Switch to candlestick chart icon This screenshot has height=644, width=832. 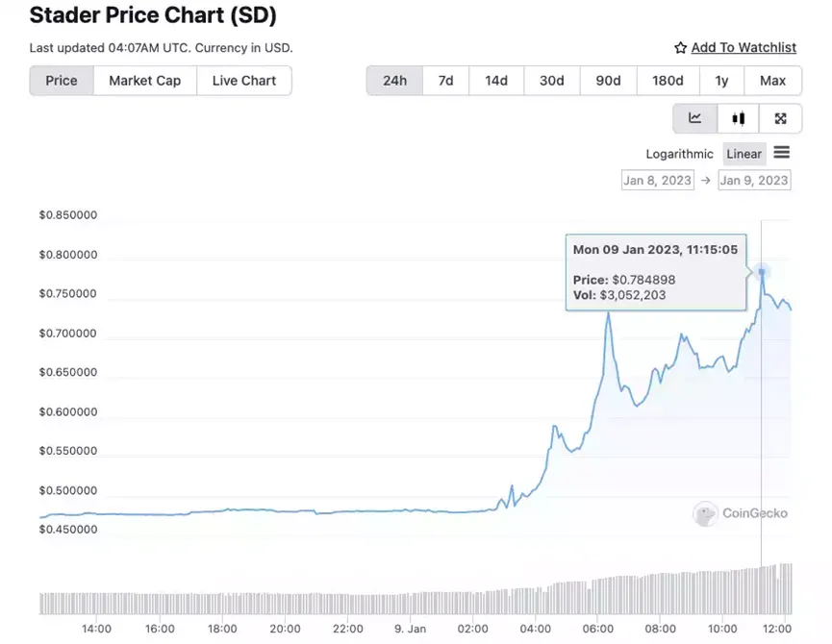point(738,118)
